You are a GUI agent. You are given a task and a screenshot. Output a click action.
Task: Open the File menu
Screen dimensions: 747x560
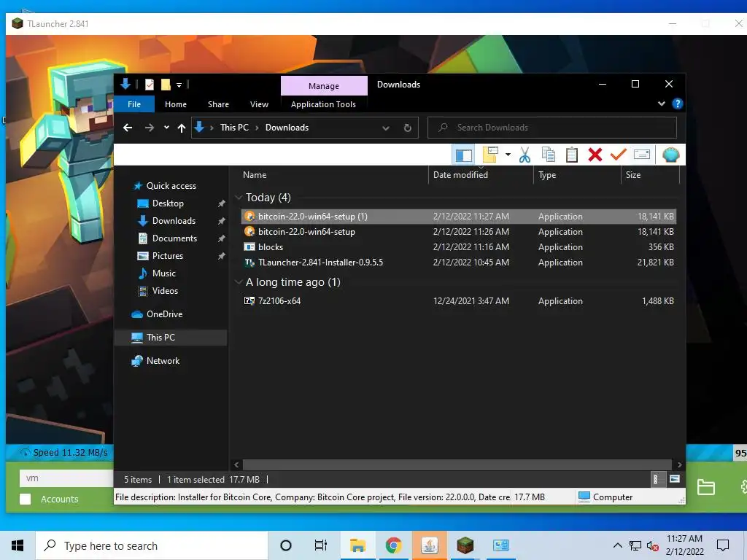click(x=134, y=104)
